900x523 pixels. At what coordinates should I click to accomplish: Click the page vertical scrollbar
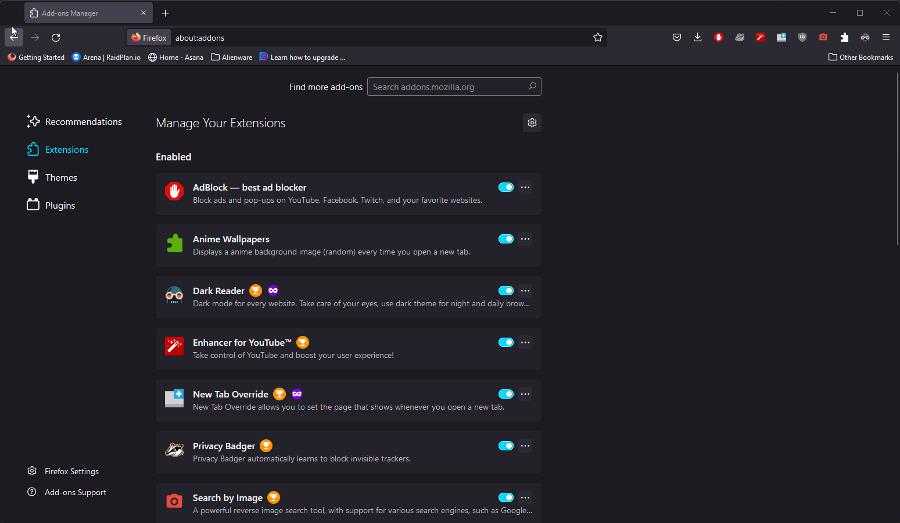tap(897, 161)
